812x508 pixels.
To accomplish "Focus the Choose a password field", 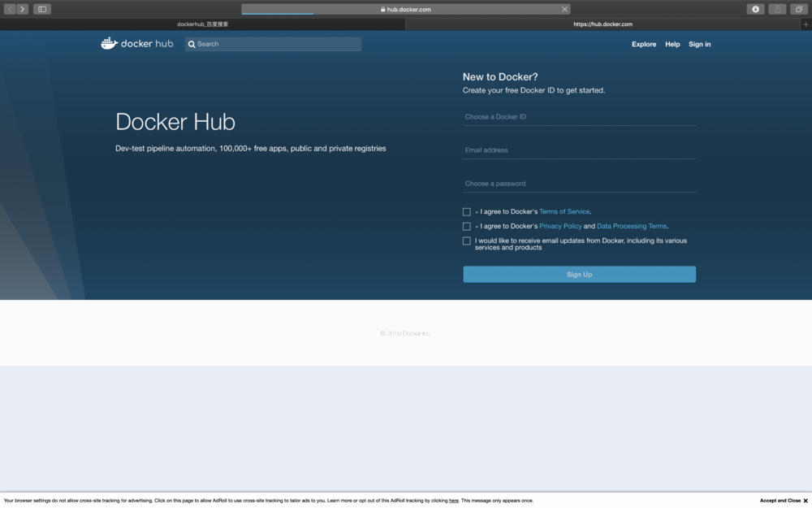I will click(580, 184).
